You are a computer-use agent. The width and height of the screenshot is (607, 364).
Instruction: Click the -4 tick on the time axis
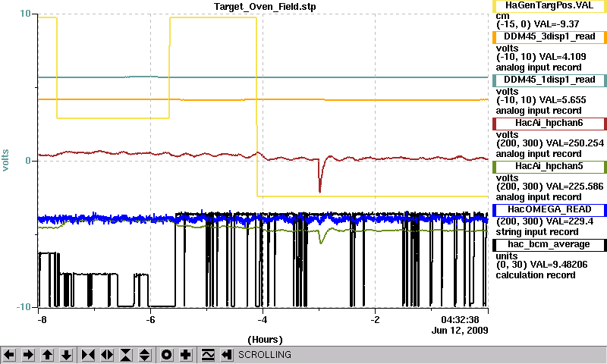click(x=263, y=320)
